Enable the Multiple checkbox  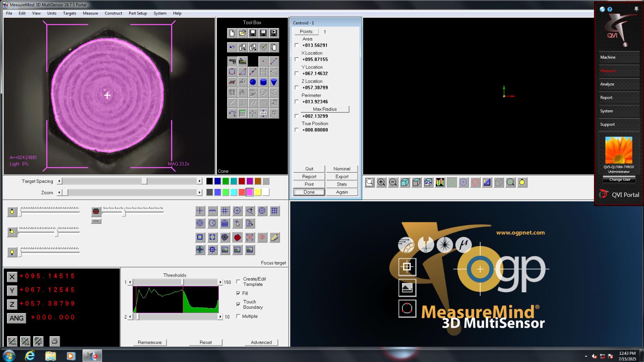(238, 316)
